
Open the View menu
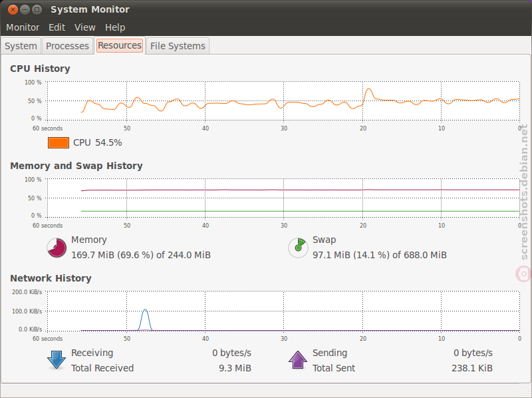tap(85, 27)
